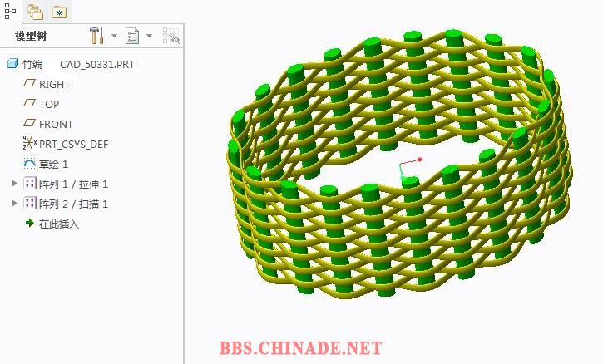Select the PRT_CSYS_DEF coordinate system icon
The width and height of the screenshot is (603, 364).
click(30, 143)
